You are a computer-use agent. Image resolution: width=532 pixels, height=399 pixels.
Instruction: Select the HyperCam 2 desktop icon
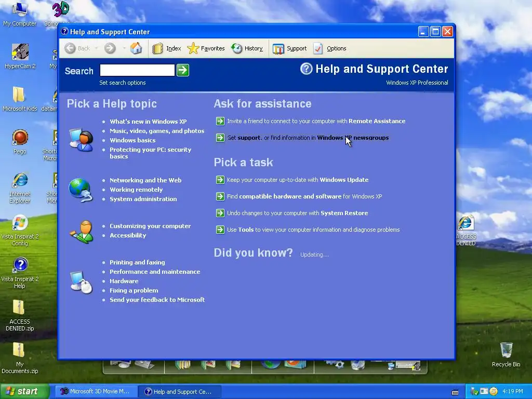[20, 56]
